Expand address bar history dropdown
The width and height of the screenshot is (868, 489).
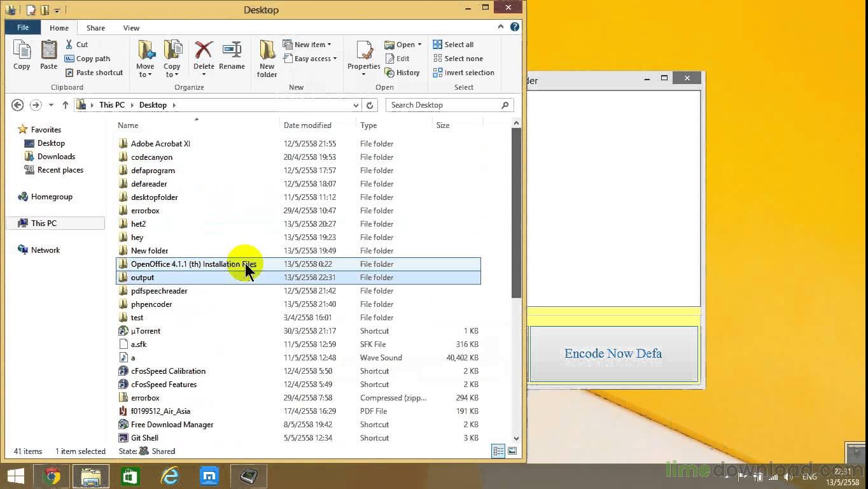(356, 105)
